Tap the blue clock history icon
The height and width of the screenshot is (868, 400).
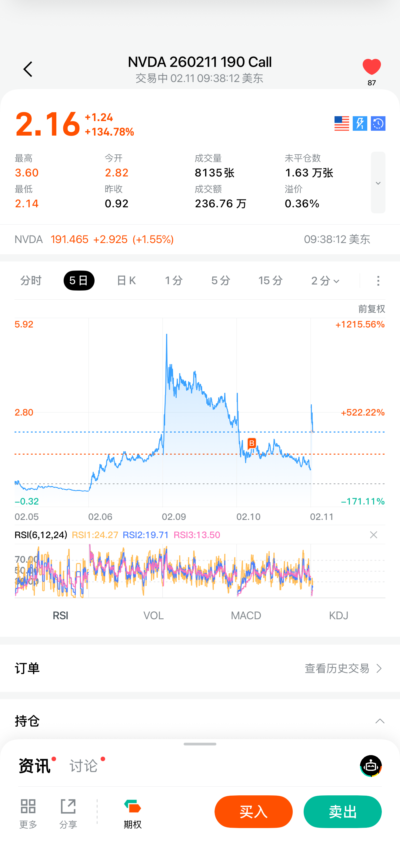tap(378, 123)
